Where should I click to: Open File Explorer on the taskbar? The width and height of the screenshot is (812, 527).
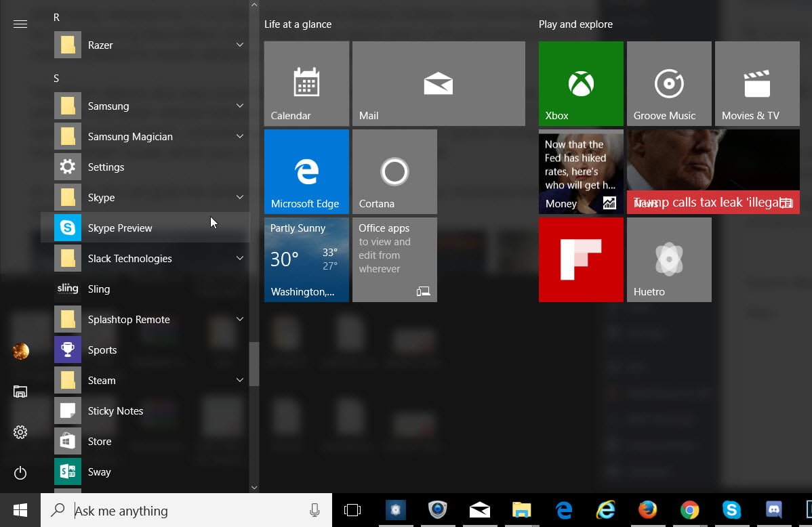pos(521,511)
